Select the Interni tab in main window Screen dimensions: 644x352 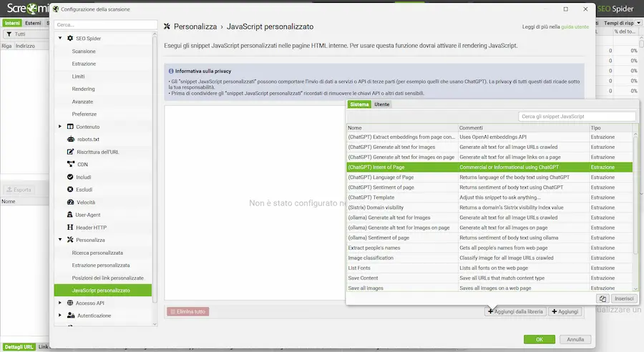(12, 23)
